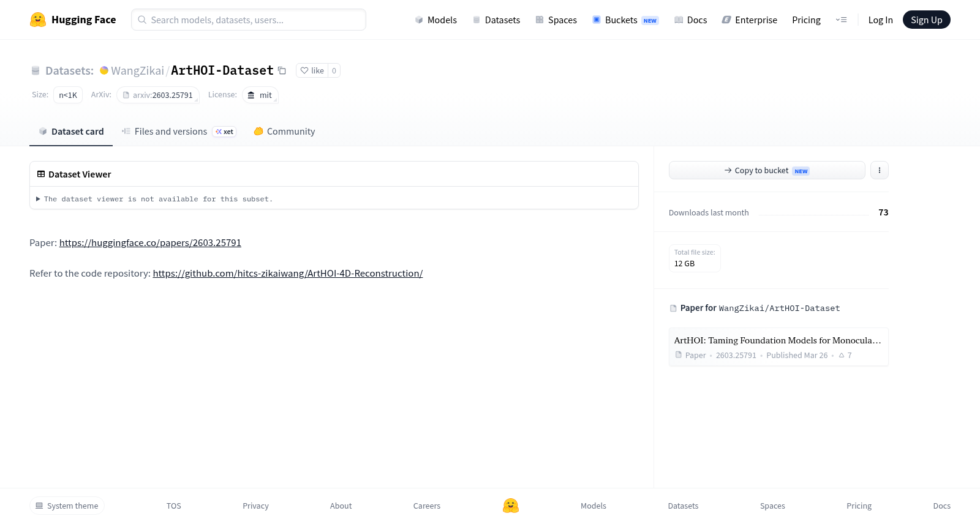980x527 pixels.
Task: Click Log In
Action: [880, 20]
